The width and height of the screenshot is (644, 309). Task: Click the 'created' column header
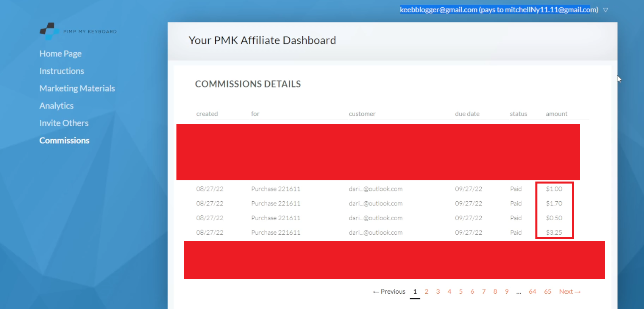[207, 114]
